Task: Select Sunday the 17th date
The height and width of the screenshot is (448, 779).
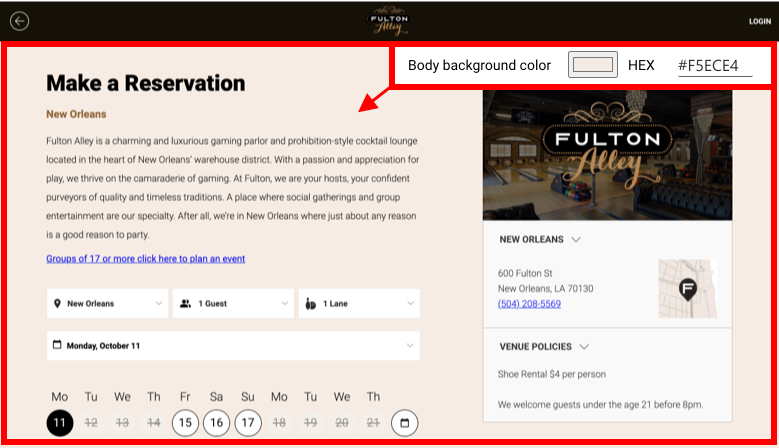Action: click(x=248, y=423)
